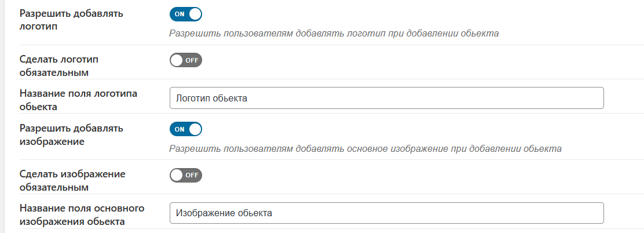The height and width of the screenshot is (233, 644).
Task: Place cursor after "Изображение обьекта" text
Action: (274, 213)
